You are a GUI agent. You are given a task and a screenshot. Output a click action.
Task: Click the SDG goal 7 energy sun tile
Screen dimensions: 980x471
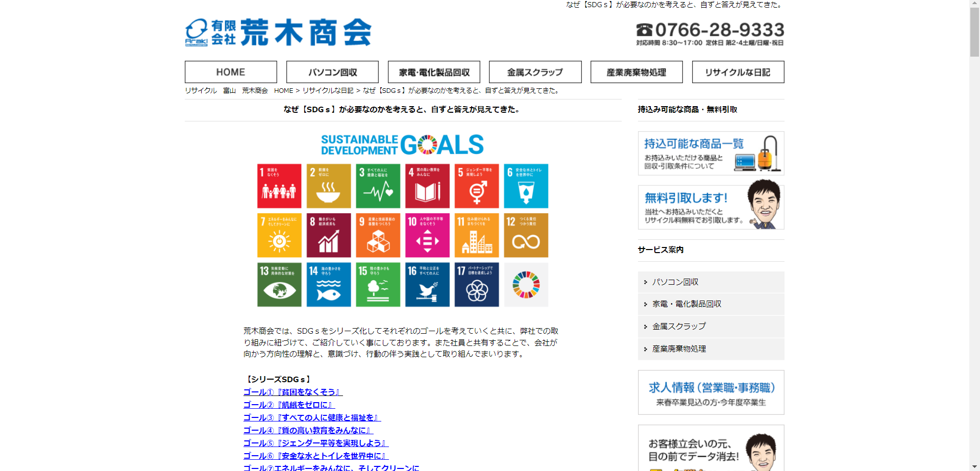tap(279, 235)
